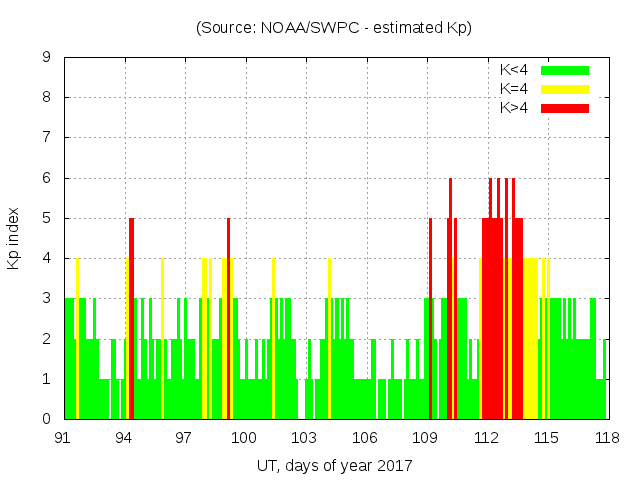The height and width of the screenshot is (480, 640).
Task: Click the y-axis tick label 0
Action: pyautogui.click(x=46, y=419)
